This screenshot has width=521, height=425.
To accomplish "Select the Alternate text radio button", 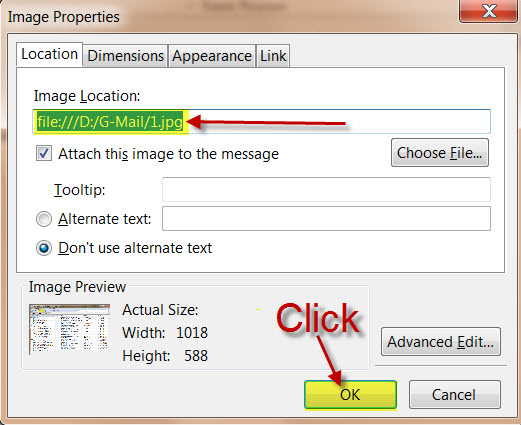I will [44, 219].
